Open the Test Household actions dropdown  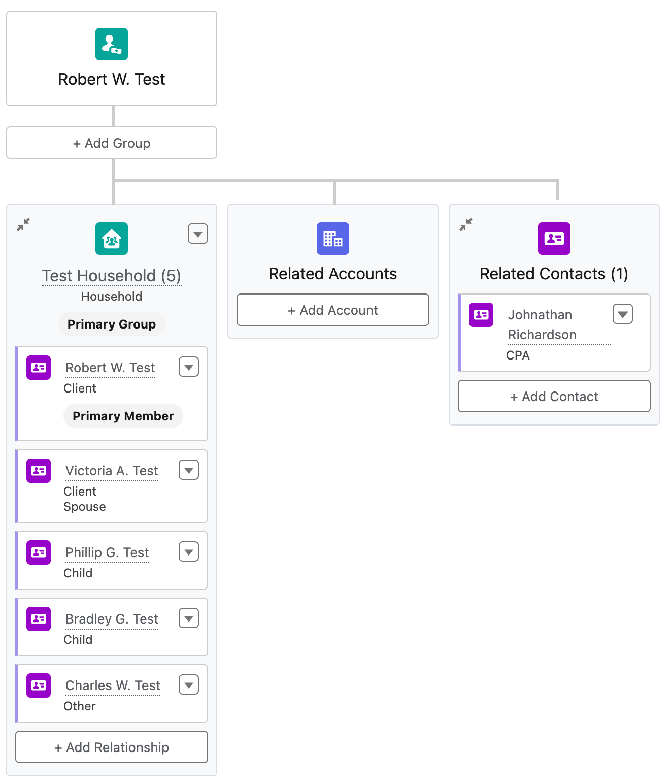(x=198, y=234)
